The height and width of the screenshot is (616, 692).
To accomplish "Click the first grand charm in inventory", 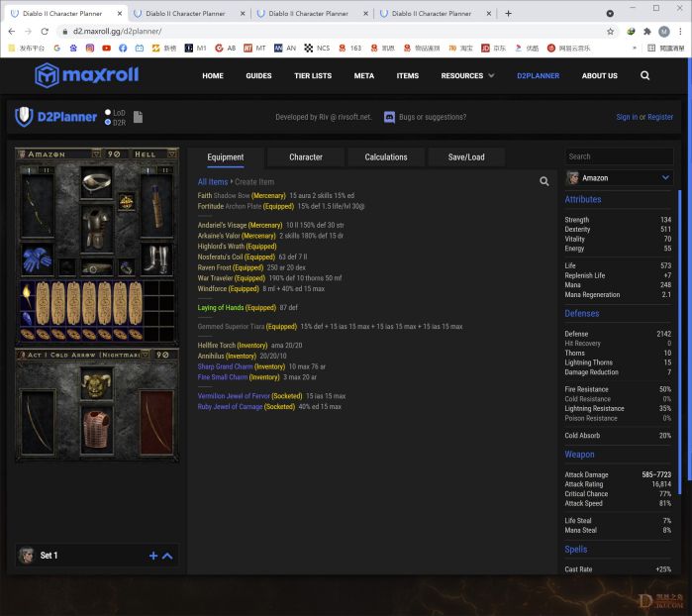I will pos(43,304).
